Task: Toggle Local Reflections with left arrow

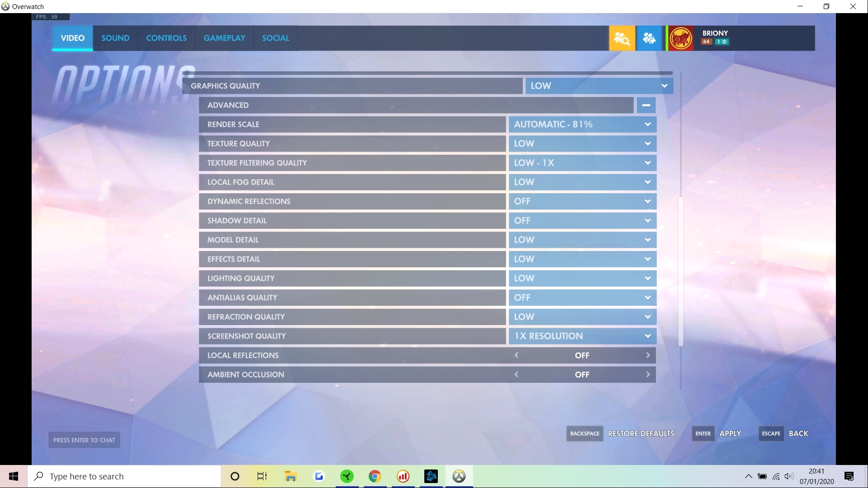Action: click(x=516, y=355)
